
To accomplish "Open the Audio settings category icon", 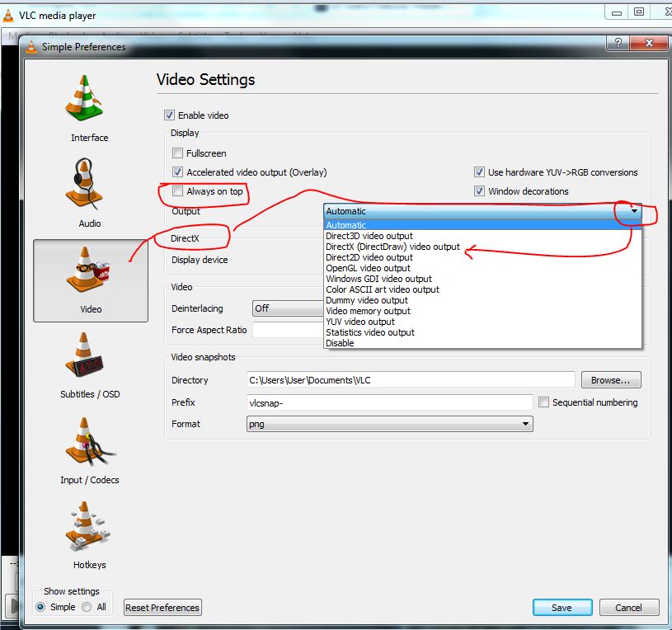I will coord(85,184).
